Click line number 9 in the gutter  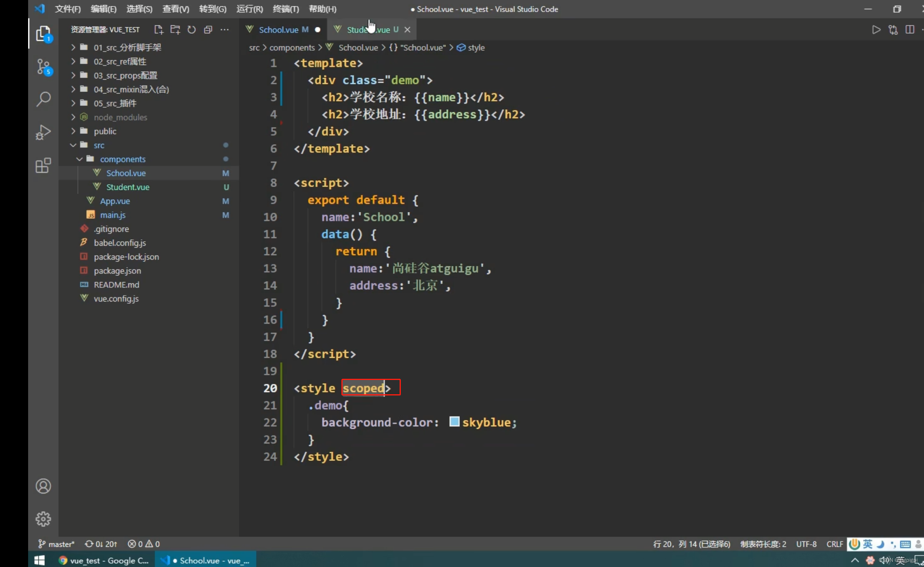point(273,200)
